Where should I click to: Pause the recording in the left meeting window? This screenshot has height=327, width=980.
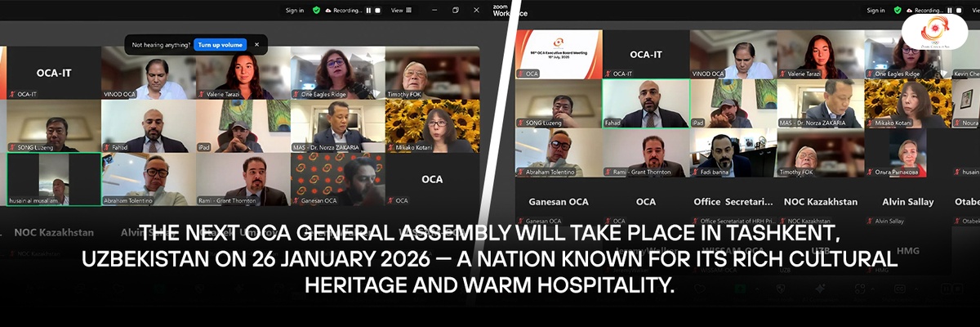pyautogui.click(x=368, y=11)
